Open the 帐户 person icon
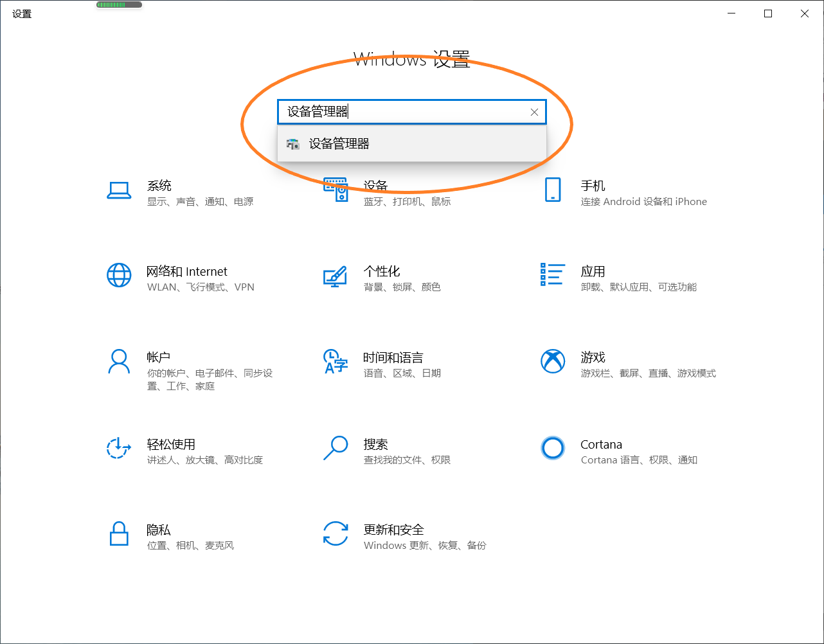 click(x=119, y=361)
